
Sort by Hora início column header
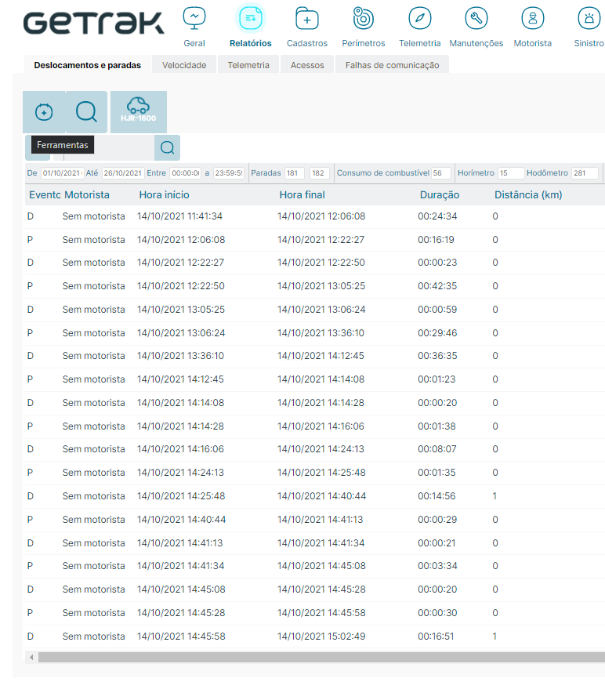coord(165,195)
